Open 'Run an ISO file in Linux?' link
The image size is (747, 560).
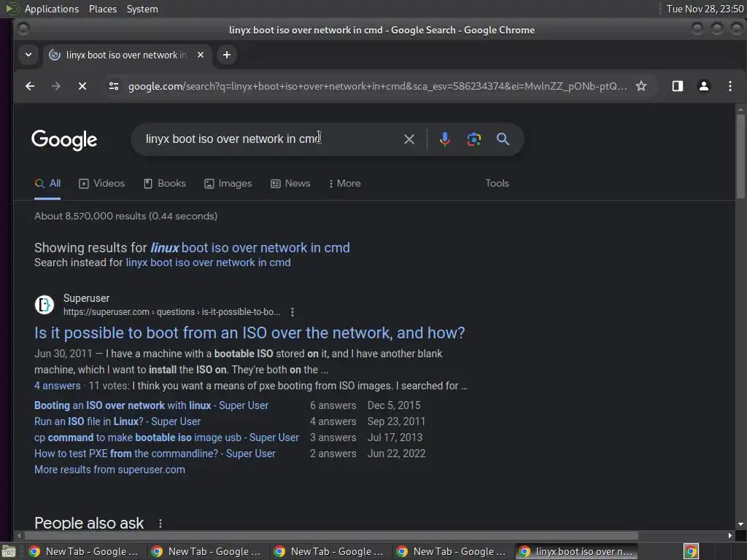click(x=117, y=421)
